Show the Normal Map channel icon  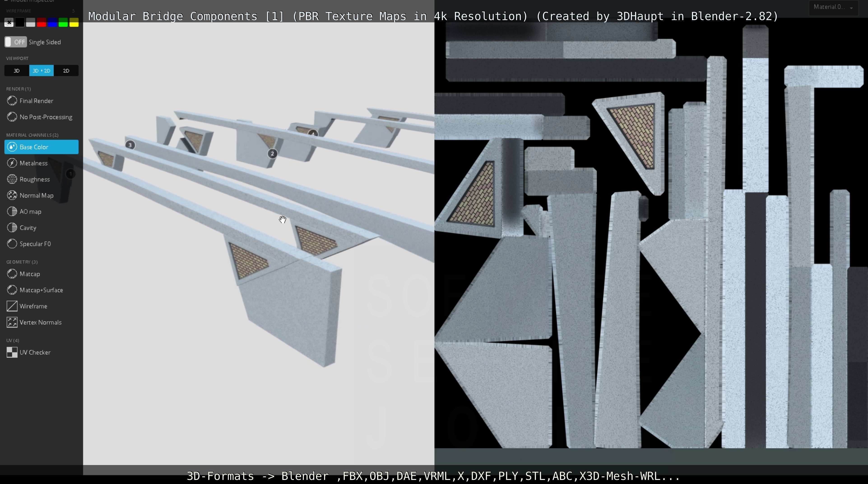[x=12, y=195]
